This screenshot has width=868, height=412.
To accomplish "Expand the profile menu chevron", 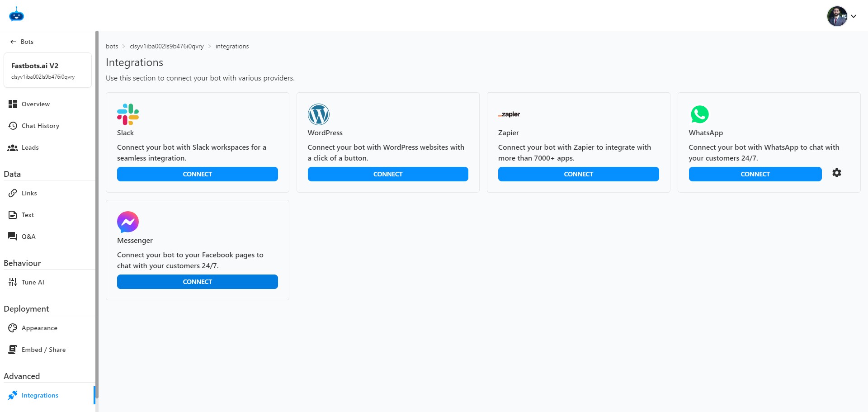I will click(854, 16).
